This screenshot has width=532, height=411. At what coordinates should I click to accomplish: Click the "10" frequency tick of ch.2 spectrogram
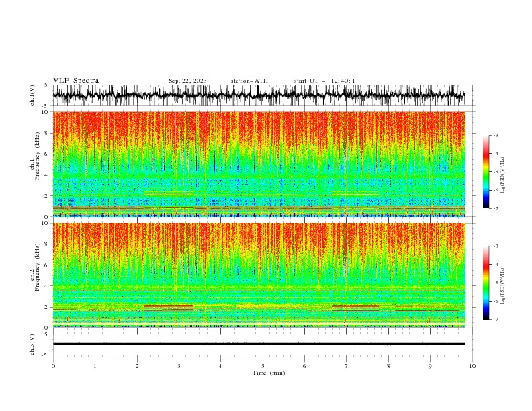click(x=46, y=223)
